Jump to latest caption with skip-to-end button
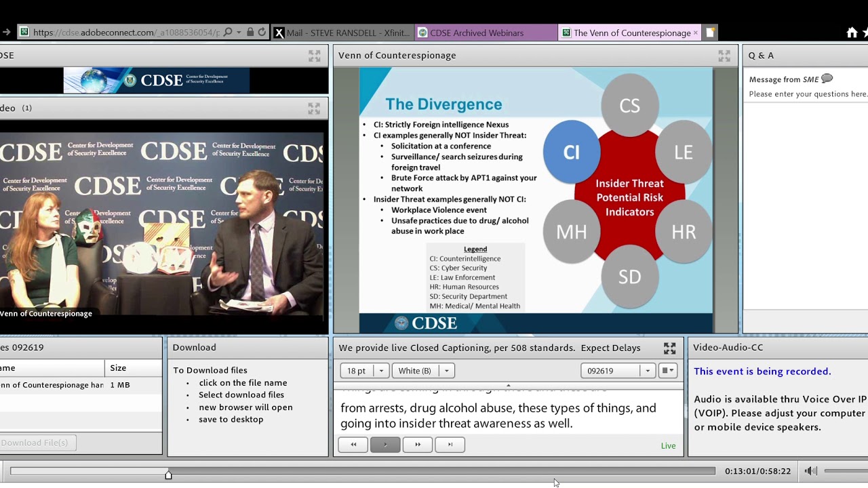868x488 pixels. tap(450, 445)
